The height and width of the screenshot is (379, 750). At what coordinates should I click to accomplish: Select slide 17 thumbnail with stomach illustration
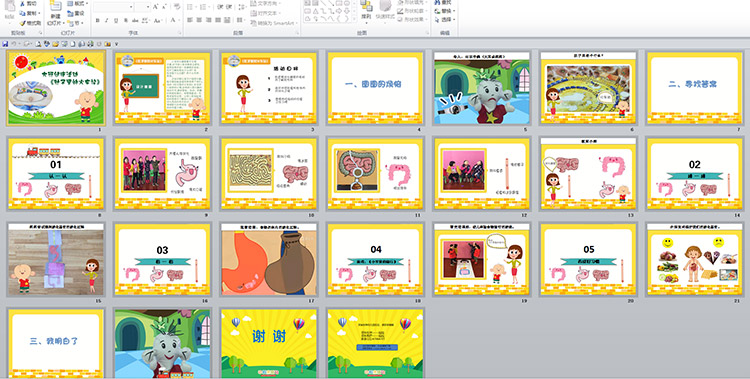coord(269,259)
